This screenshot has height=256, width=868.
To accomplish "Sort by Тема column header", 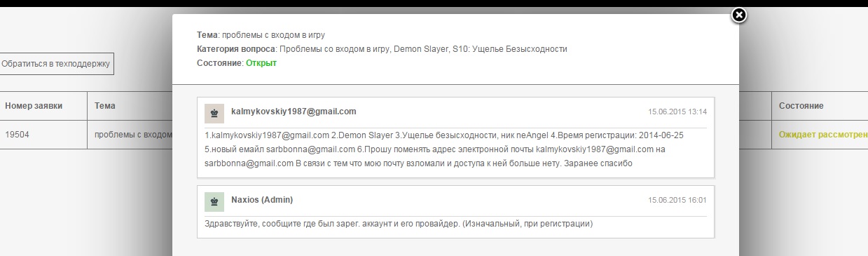I will point(105,106).
